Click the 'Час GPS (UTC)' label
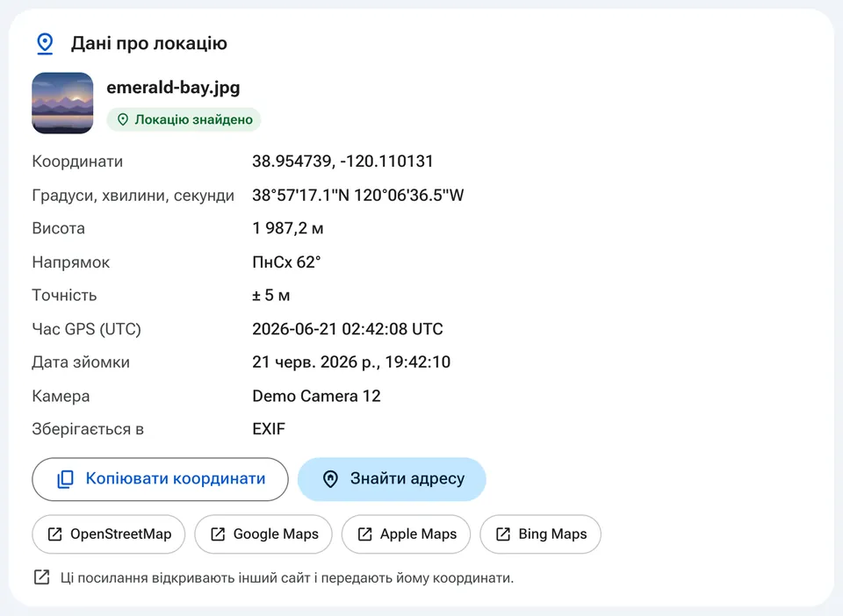Viewport: 843px width, 616px height. [x=87, y=329]
